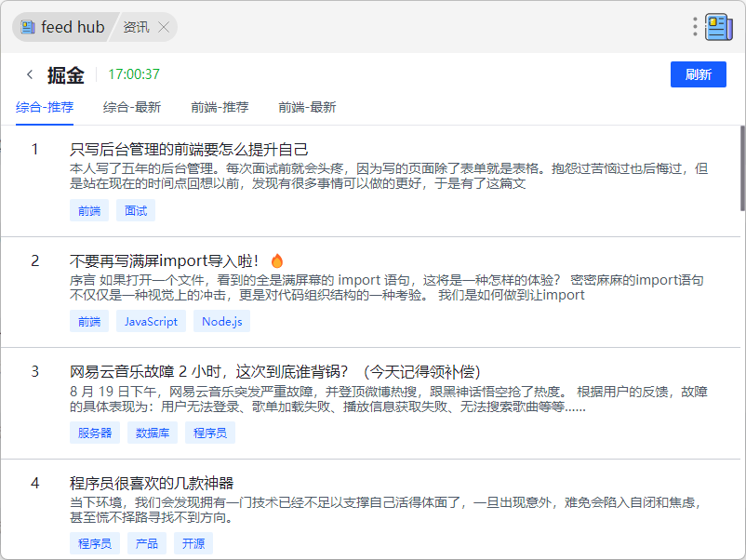746x560 pixels.
Task: Click summary text starting 8 月 19 日下午
Action: (389, 399)
